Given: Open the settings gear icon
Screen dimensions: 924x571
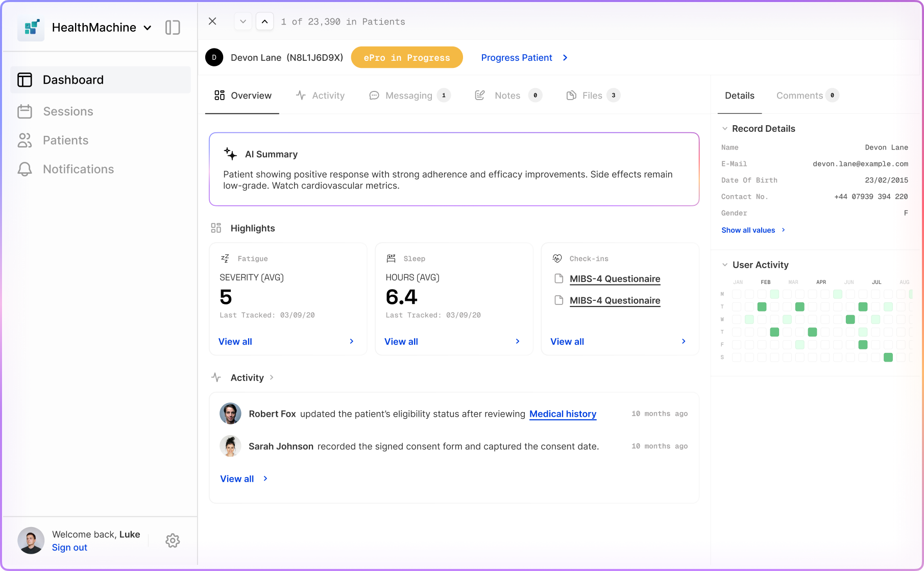Looking at the screenshot, I should [x=173, y=540].
